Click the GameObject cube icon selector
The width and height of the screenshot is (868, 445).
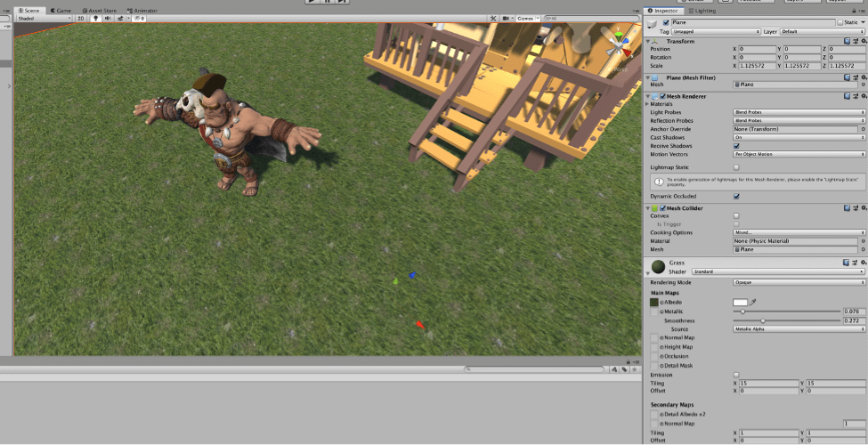coord(653,23)
